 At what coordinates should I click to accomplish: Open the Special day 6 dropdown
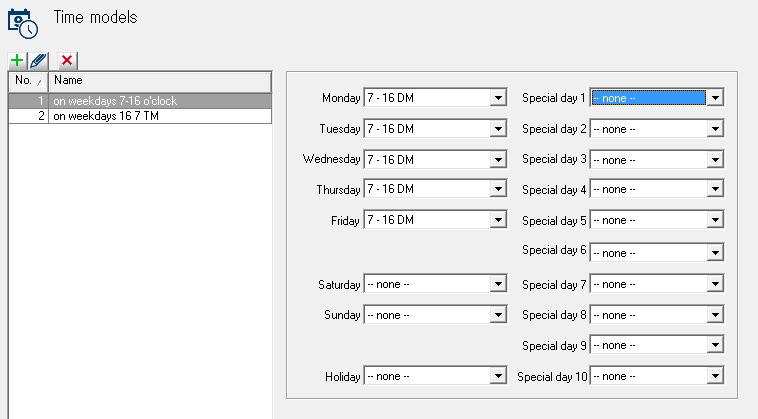656,253
